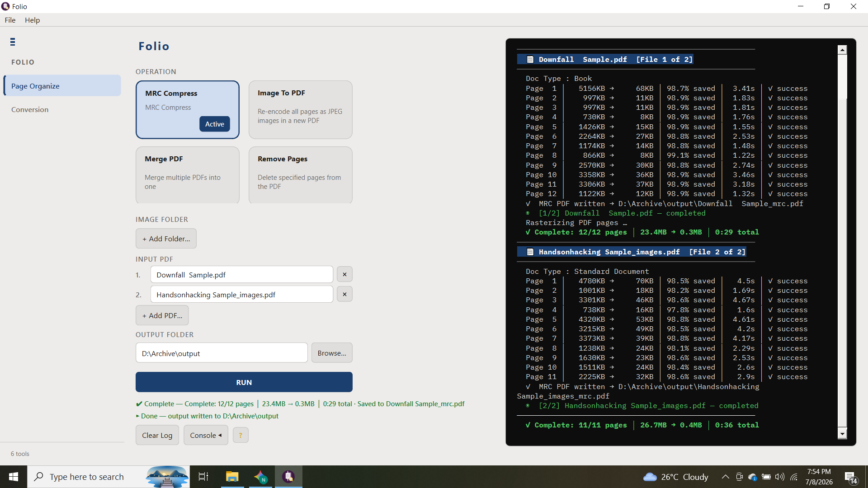Select the Remove Pages operation
The height and width of the screenshot is (488, 868).
tap(300, 175)
